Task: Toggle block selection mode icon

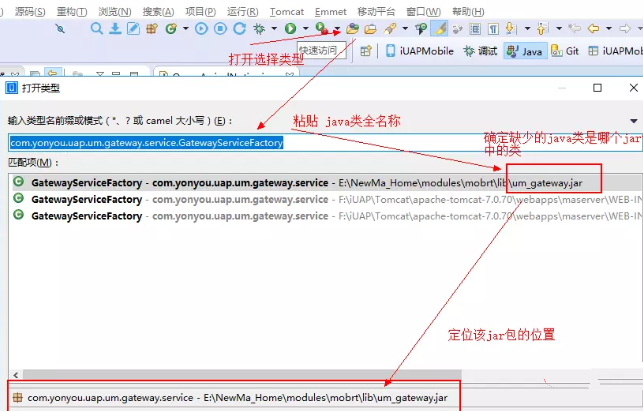Action: (x=475, y=29)
